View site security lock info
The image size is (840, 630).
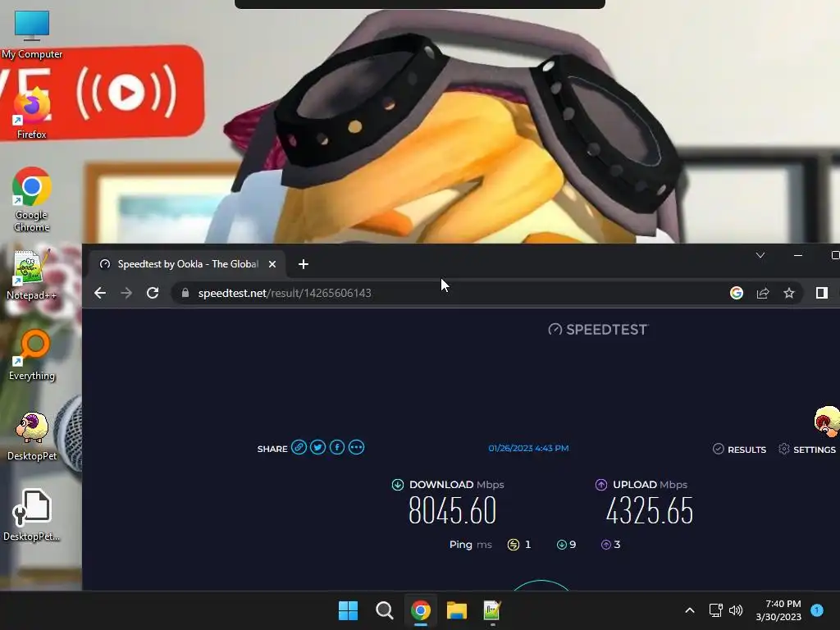pos(185,293)
